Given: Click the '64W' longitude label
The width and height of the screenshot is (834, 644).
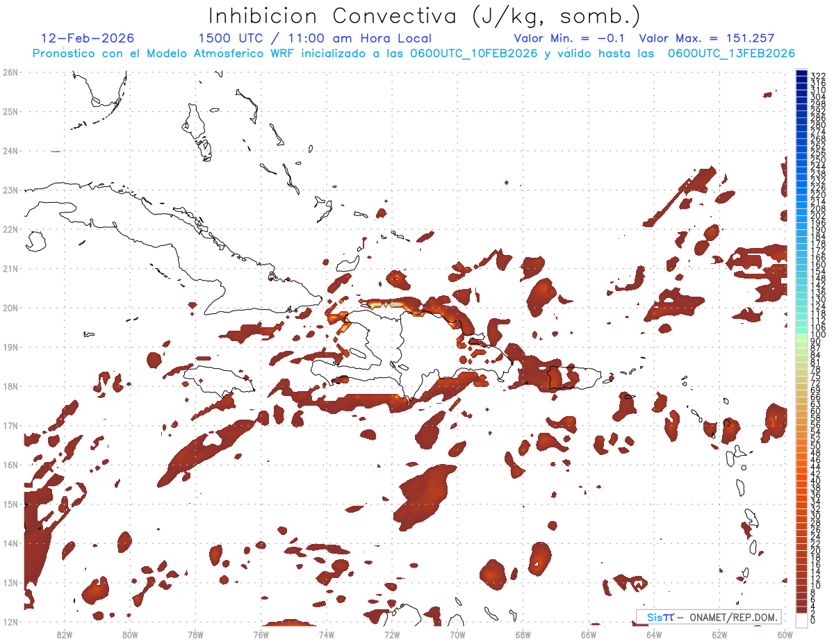Looking at the screenshot, I should pyautogui.click(x=653, y=634).
